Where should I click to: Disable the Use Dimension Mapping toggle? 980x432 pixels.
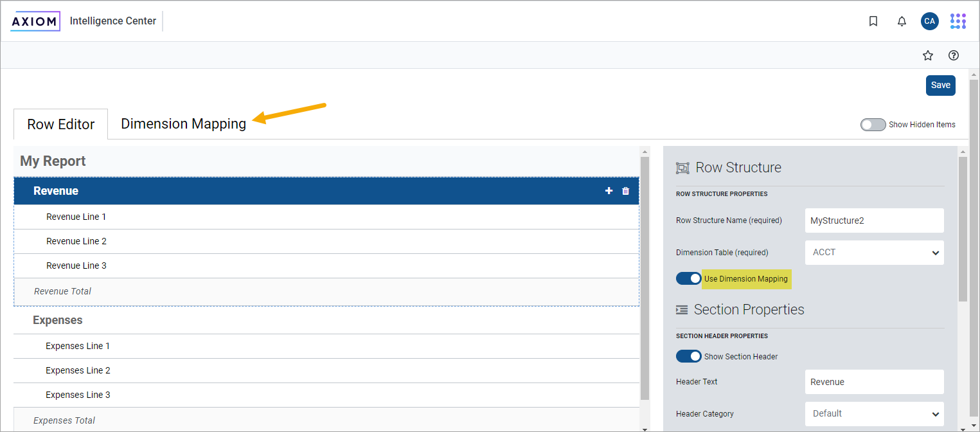point(688,278)
